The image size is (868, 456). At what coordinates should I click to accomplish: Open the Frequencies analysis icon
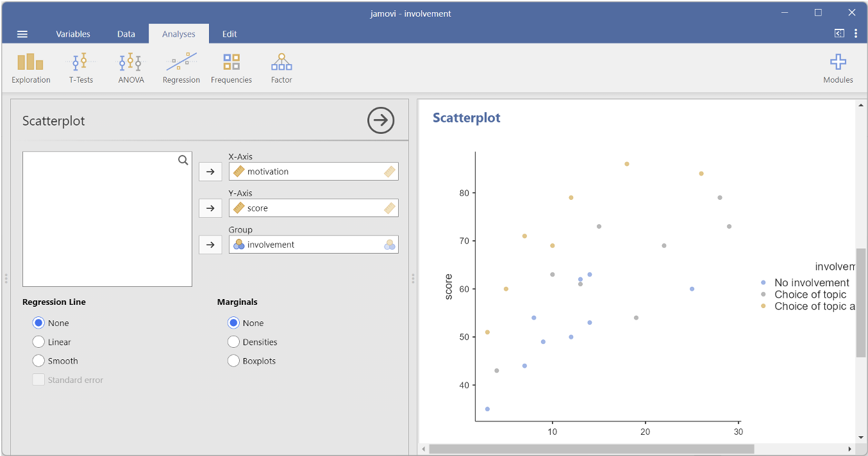click(x=231, y=68)
